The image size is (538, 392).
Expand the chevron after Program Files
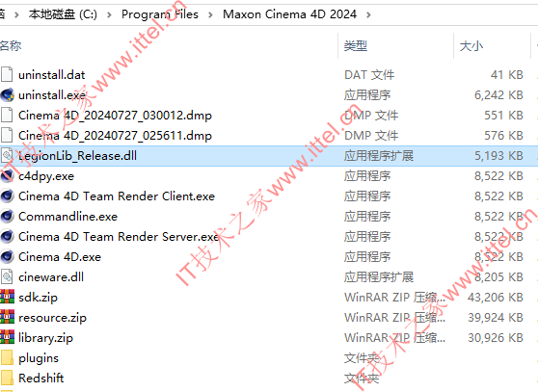(x=210, y=14)
